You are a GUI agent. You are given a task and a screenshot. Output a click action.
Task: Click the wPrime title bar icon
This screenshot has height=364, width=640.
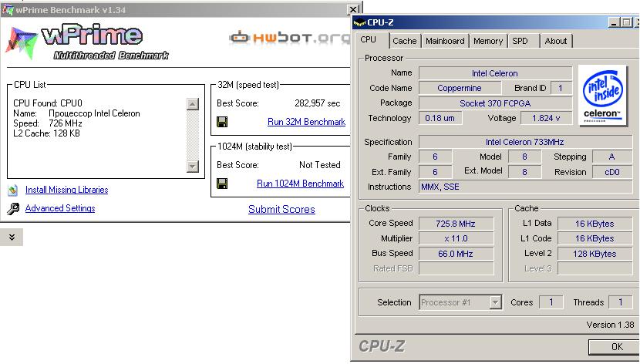point(8,9)
